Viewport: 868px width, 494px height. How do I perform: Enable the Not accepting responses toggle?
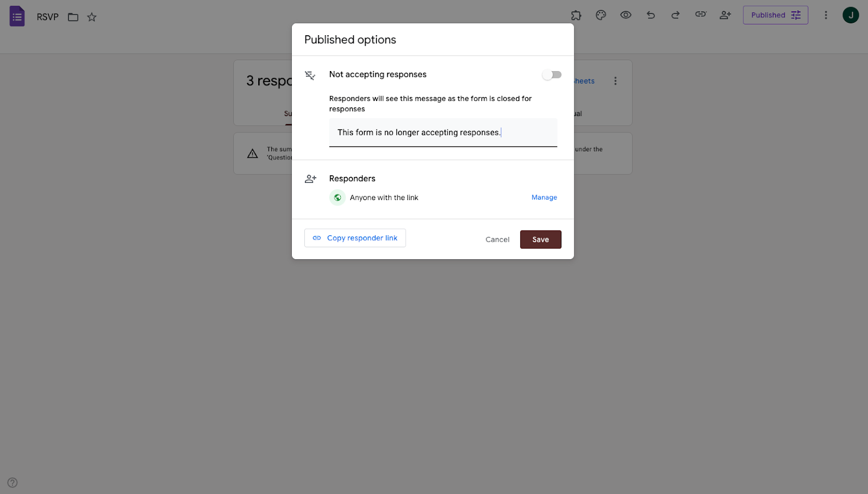pyautogui.click(x=551, y=74)
